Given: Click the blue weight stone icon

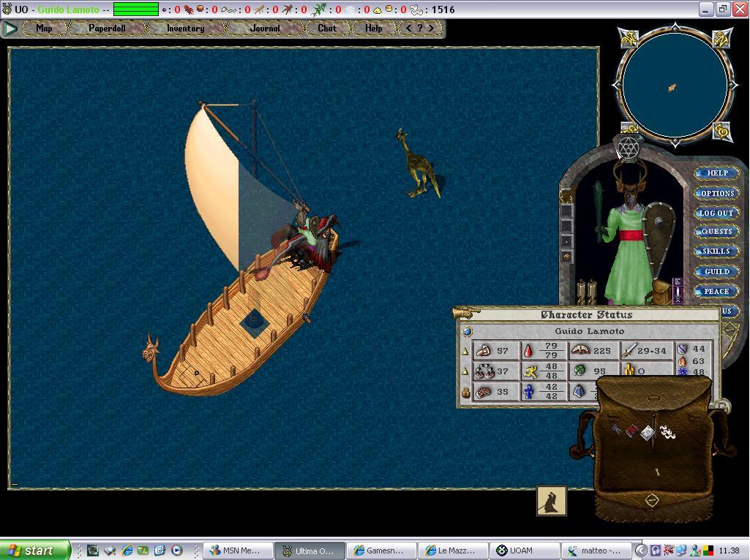Looking at the screenshot, I should tap(579, 392).
